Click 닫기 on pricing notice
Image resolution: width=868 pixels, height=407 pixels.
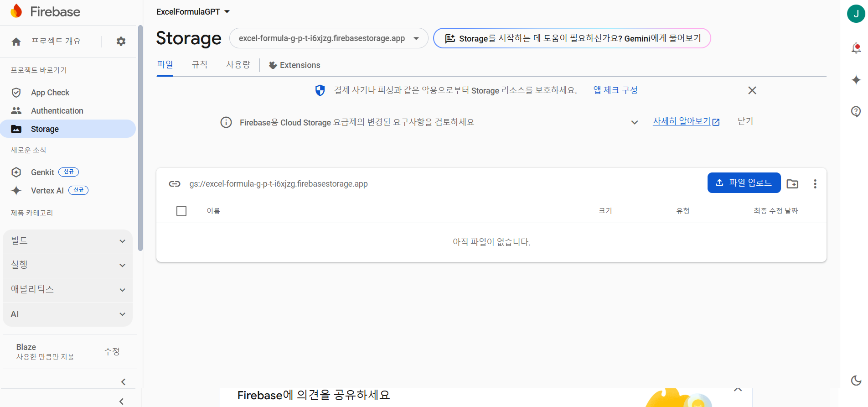[x=745, y=121]
